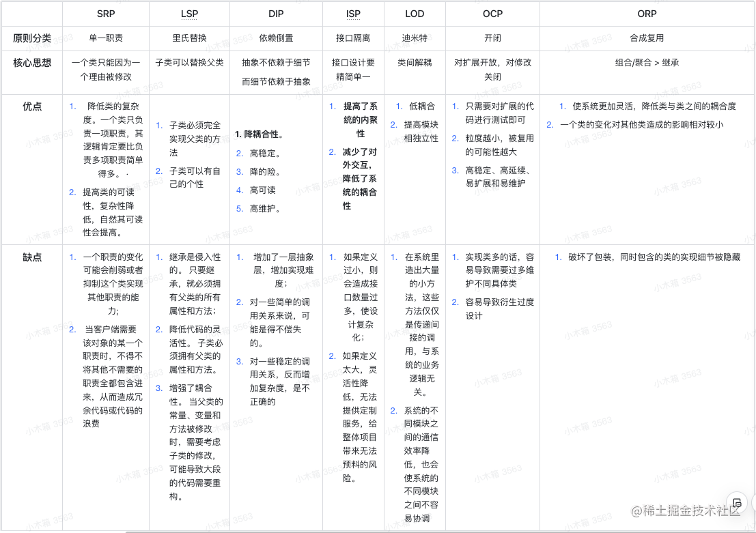Click the SRP drawback 当客户端需要该对象的某一个职责时
The image size is (756, 533).
click(x=113, y=377)
